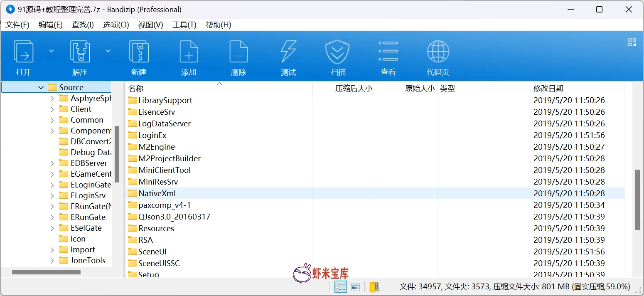Click the folder tree horizontal scrollbar thumb
Screen dimensions: 644x296
point(46,272)
